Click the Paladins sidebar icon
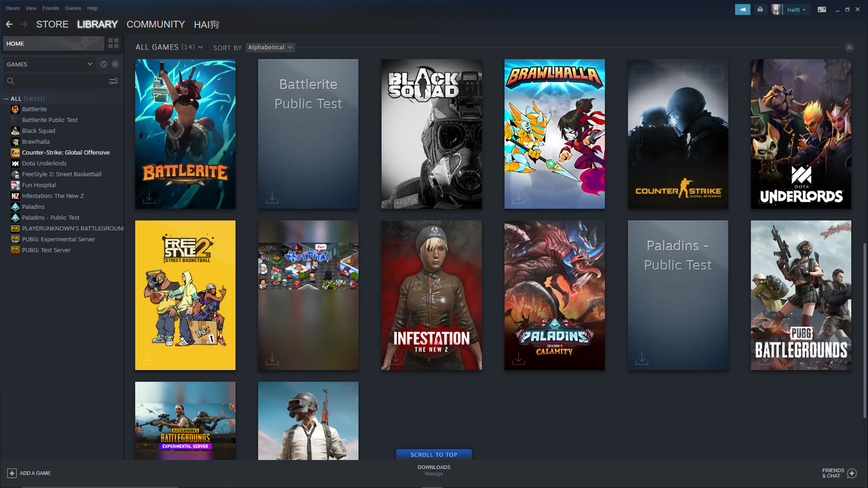The image size is (868, 488). tap(16, 207)
